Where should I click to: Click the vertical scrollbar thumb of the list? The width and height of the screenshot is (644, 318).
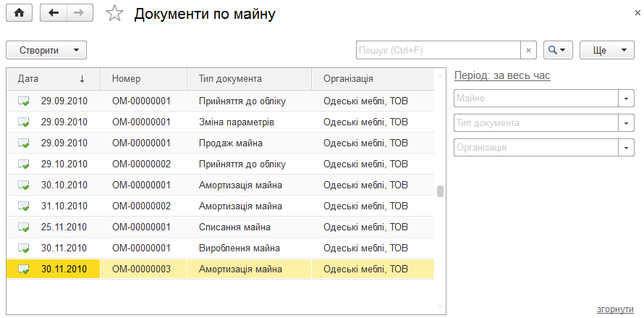tap(440, 191)
